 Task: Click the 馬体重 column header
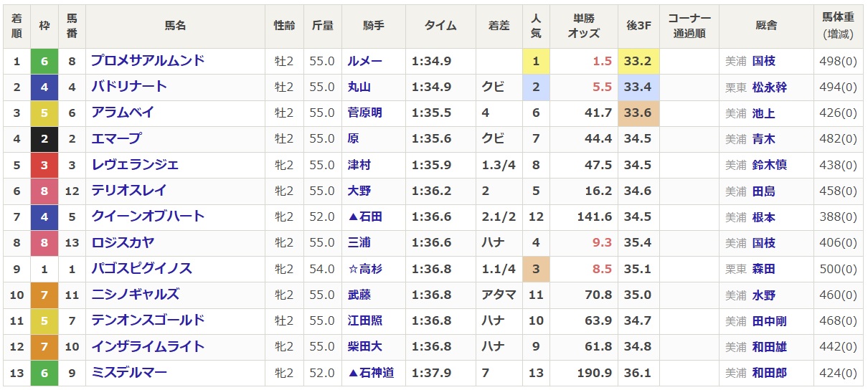tap(838, 26)
